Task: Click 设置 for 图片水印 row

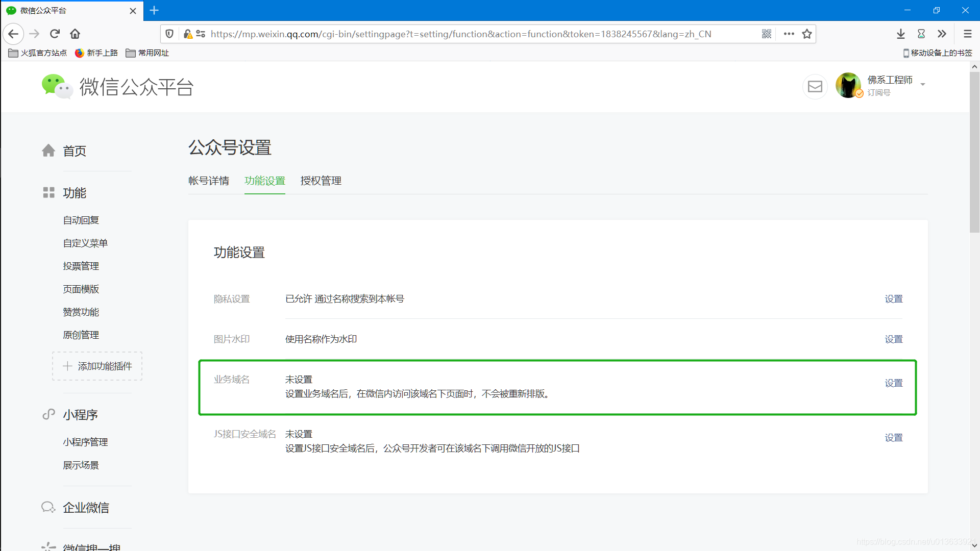Action: 893,339
